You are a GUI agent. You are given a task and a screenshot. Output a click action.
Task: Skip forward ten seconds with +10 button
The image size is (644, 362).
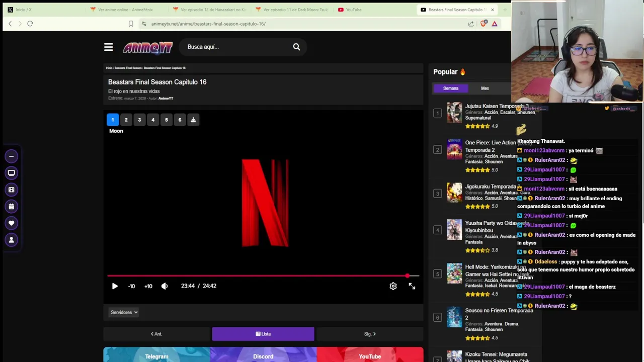coord(148,286)
